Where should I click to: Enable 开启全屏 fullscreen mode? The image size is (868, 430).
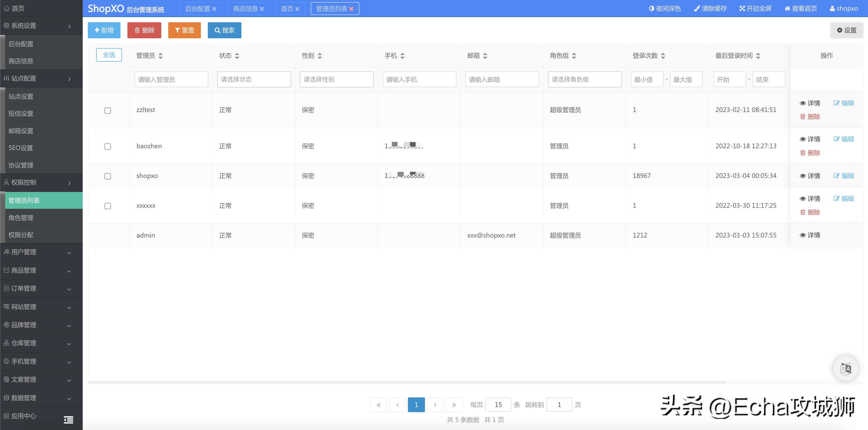(756, 9)
